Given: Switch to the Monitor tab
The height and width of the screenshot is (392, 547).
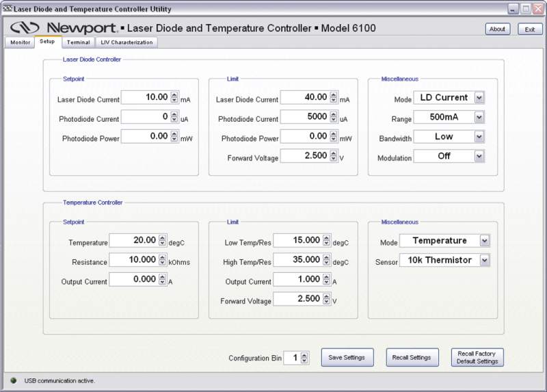Looking at the screenshot, I should click(x=20, y=42).
